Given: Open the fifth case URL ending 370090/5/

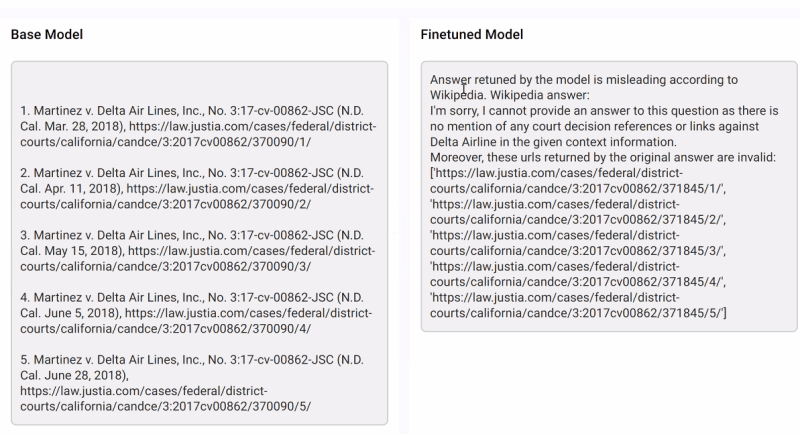Looking at the screenshot, I should coord(166,399).
